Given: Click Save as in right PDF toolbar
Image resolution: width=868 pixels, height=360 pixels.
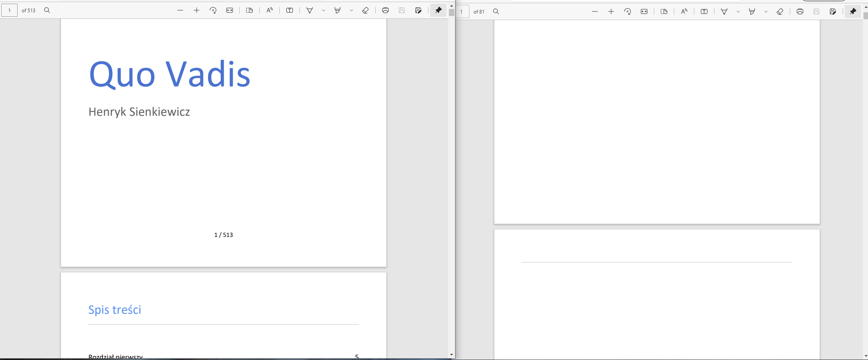Looking at the screenshot, I should coord(833,11).
